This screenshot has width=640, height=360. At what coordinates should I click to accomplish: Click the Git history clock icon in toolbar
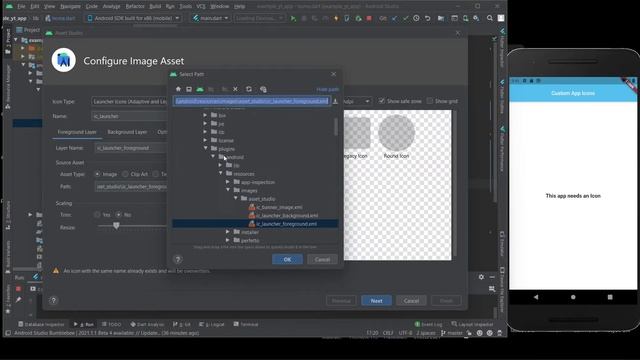(x=416, y=18)
